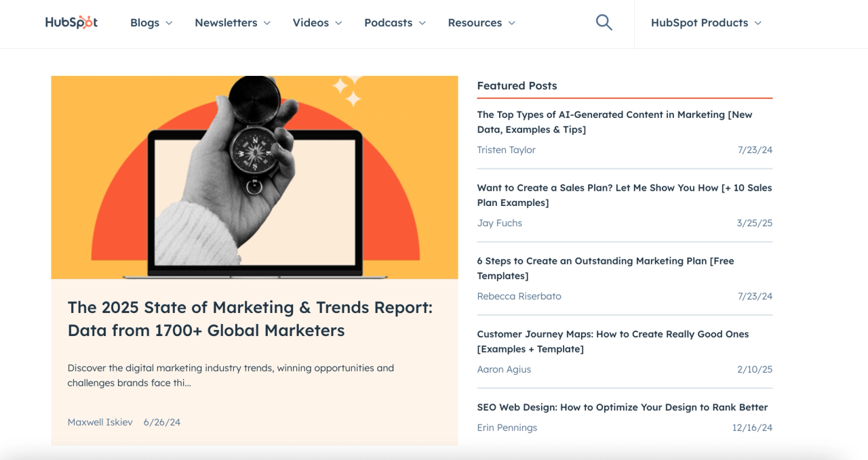The width and height of the screenshot is (868, 460).
Task: Click author Maxwell Iskiev's name
Action: click(x=100, y=421)
